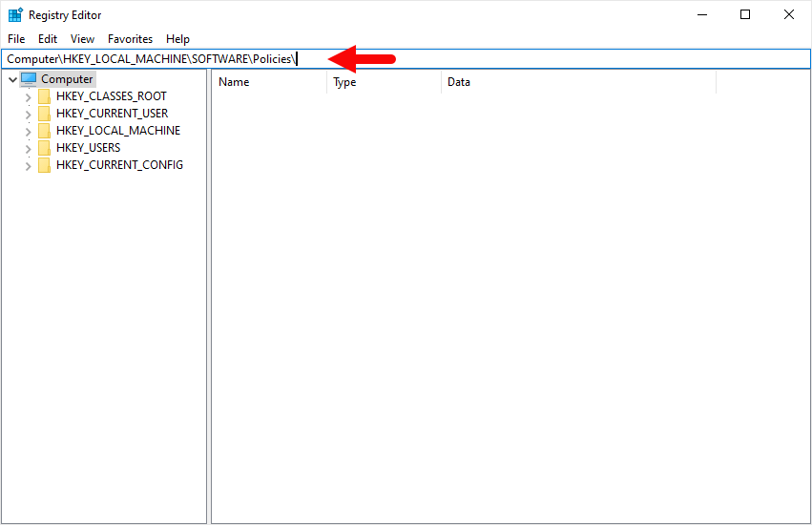This screenshot has height=525, width=812.
Task: Expand HKEY_USERS chevron
Action: coord(28,148)
